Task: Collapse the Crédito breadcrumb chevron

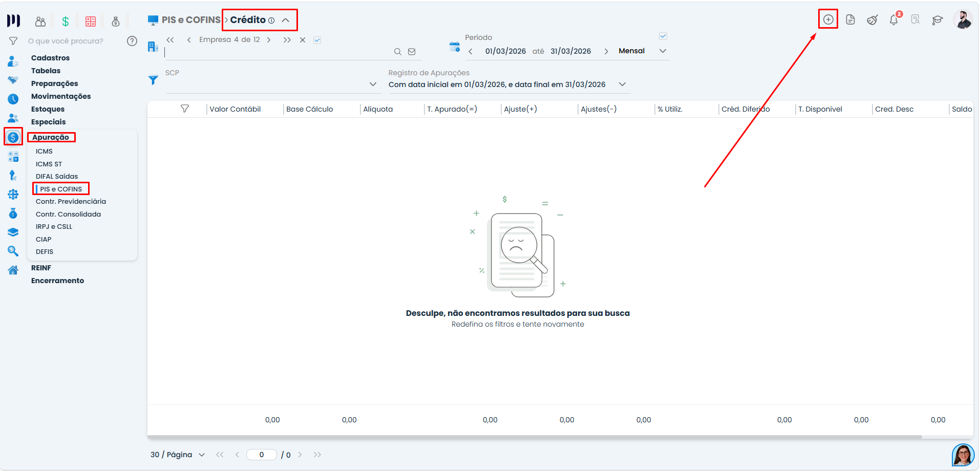Action: click(286, 20)
